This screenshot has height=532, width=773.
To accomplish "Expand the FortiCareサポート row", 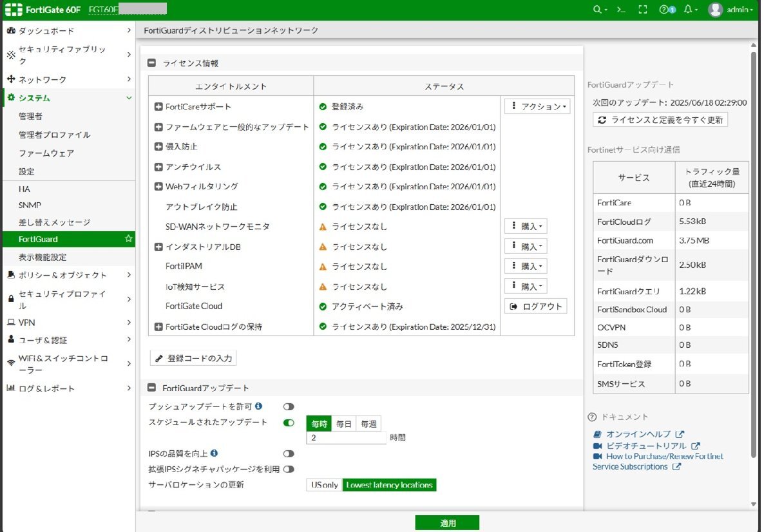I will coord(158,107).
